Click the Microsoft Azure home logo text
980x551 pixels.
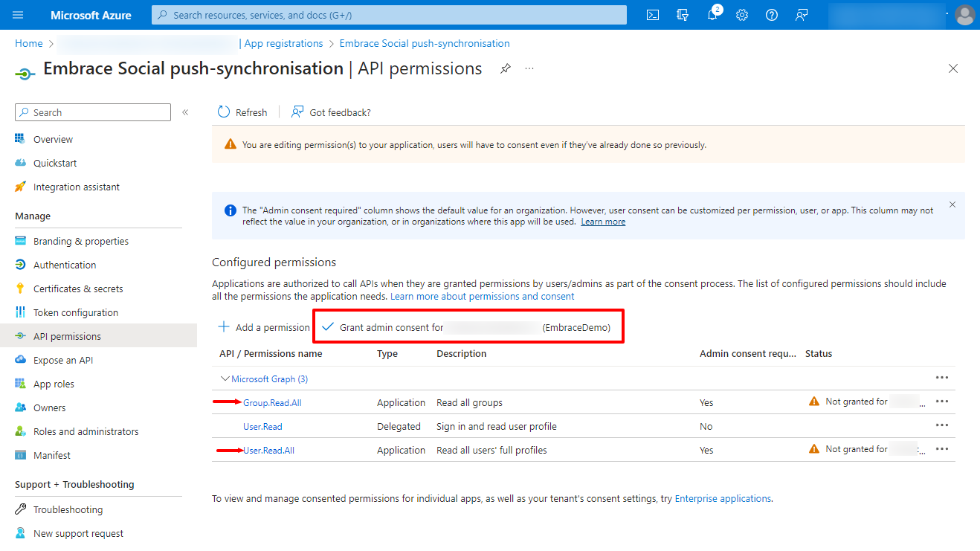coord(91,15)
